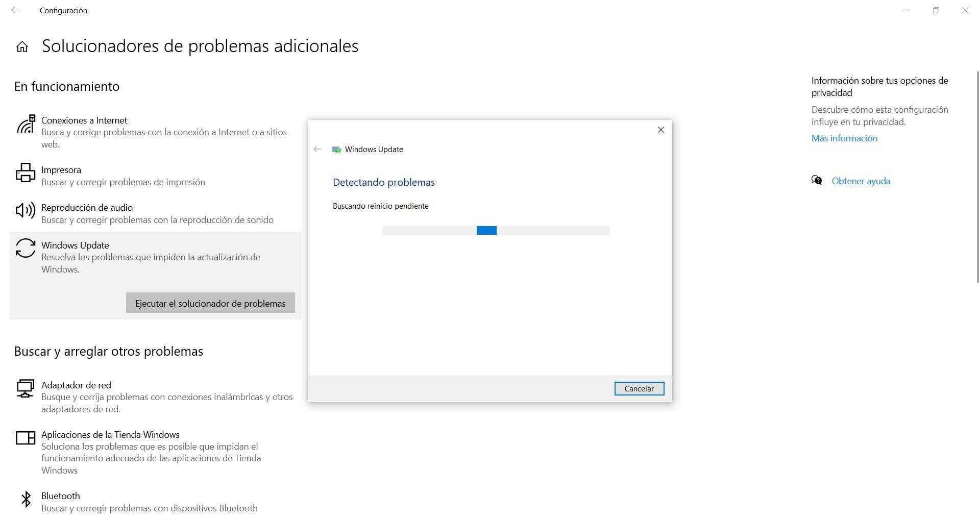Select Aplicaciones de la Tienda Windows title
Screen dimensions: 980x519
(x=110, y=435)
